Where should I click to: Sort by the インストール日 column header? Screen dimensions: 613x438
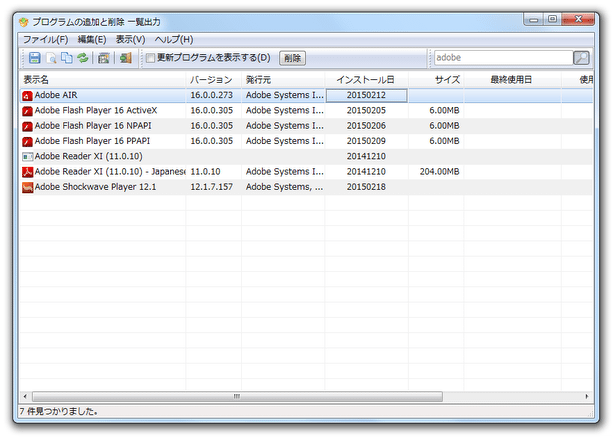click(366, 80)
